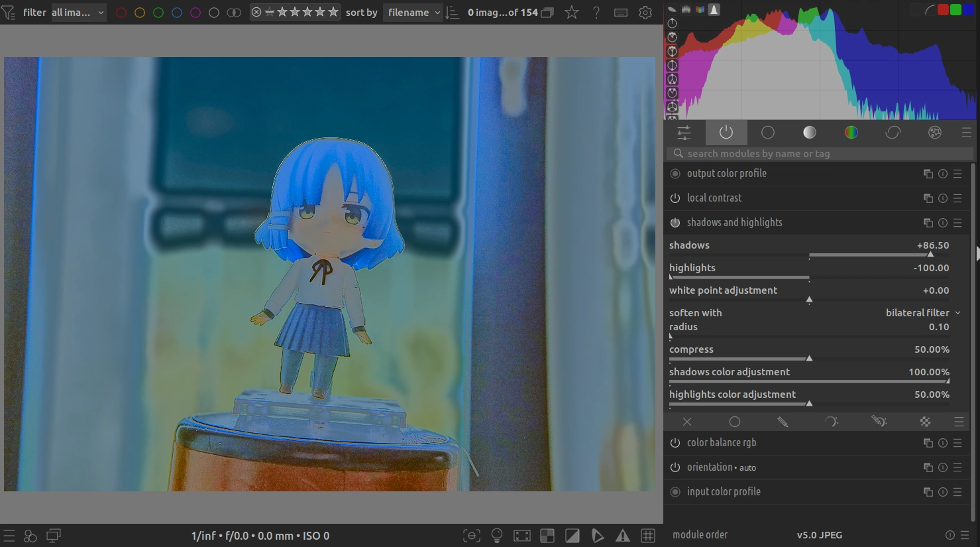This screenshot has width=980, height=547.
Task: Toggle the sort order direction icon
Action: coord(453,13)
